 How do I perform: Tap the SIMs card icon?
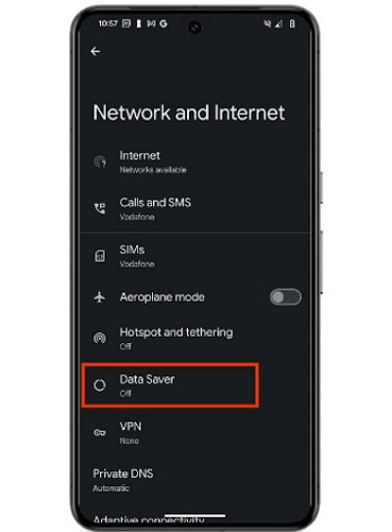click(x=100, y=256)
